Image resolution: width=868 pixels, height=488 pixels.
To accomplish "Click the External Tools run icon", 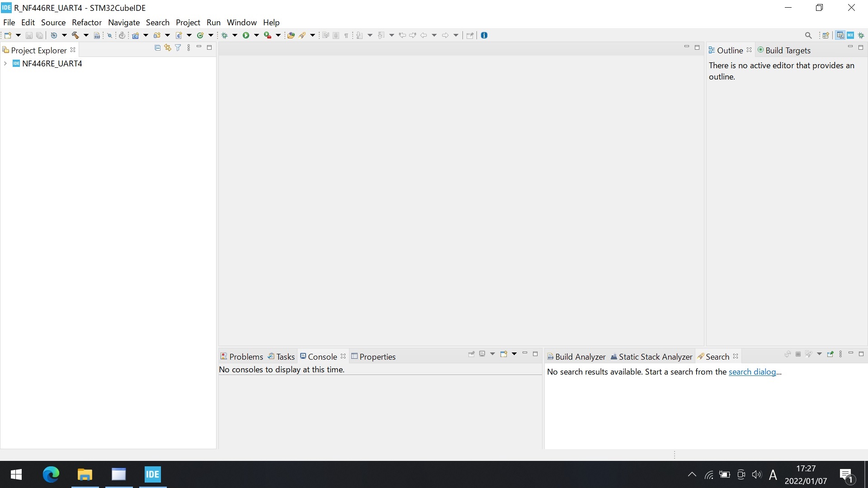I will [268, 35].
